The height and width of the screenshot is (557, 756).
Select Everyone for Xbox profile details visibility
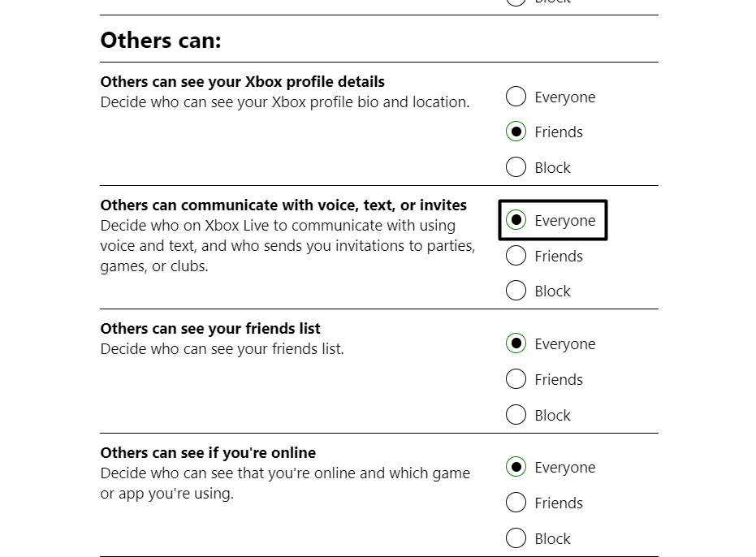pyautogui.click(x=516, y=97)
